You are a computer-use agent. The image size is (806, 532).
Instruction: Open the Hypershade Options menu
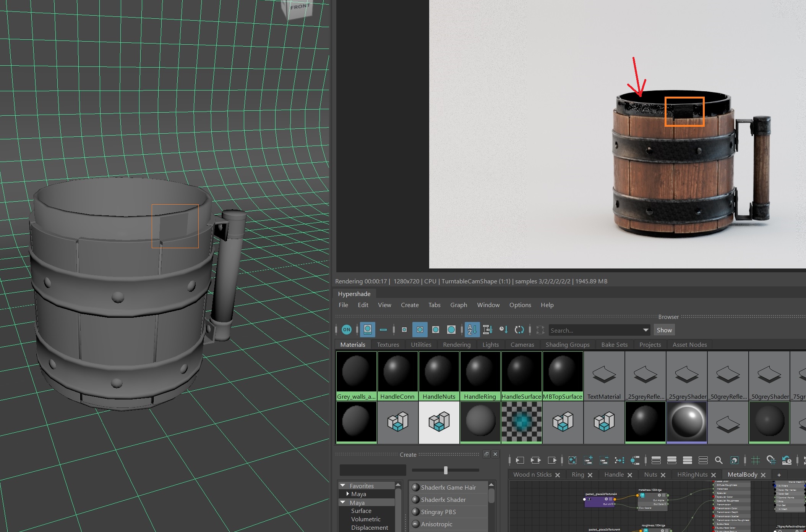tap(520, 305)
